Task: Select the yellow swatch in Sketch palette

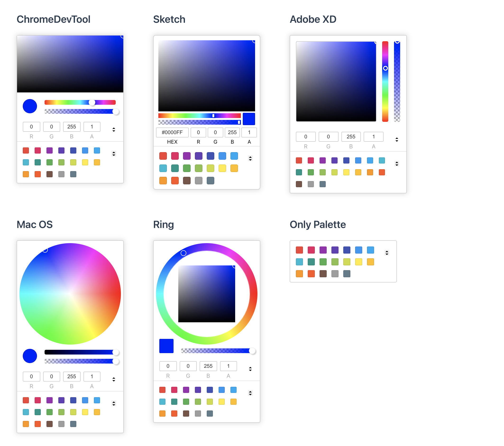Action: (x=222, y=168)
